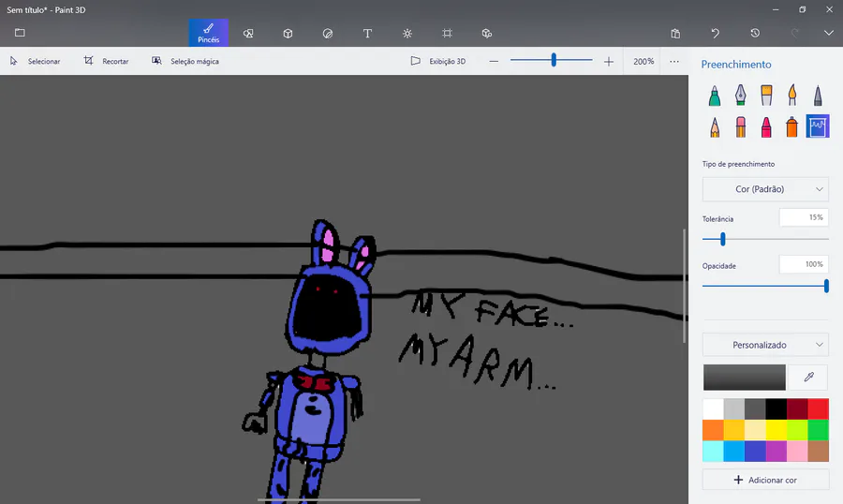Open the Personalizado material dropdown
Screen dimensions: 843x504
point(765,345)
